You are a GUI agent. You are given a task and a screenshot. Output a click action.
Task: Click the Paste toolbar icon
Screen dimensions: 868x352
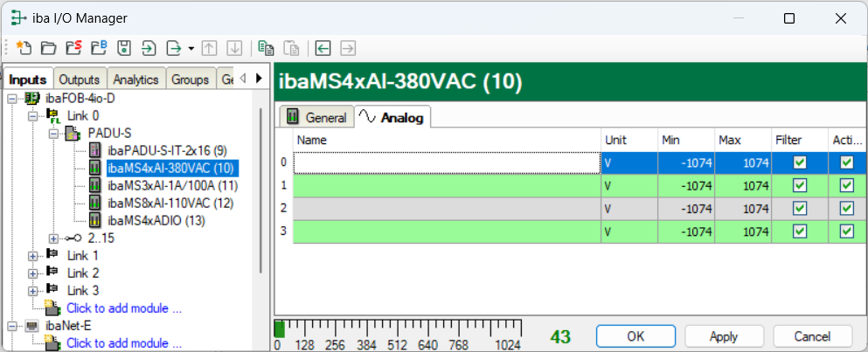(292, 48)
